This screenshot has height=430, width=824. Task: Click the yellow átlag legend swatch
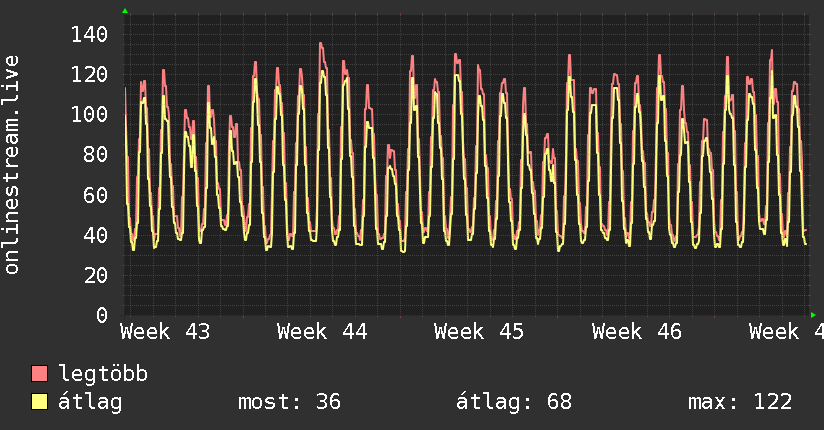point(39,401)
